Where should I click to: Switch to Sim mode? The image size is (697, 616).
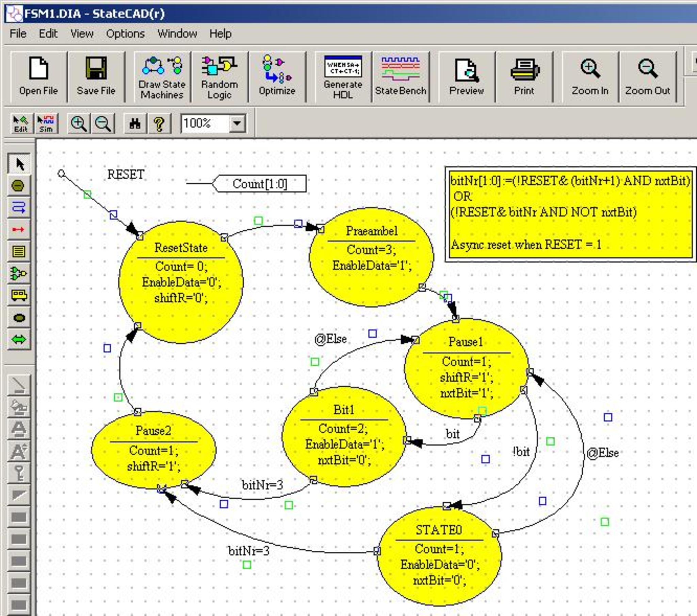[46, 123]
